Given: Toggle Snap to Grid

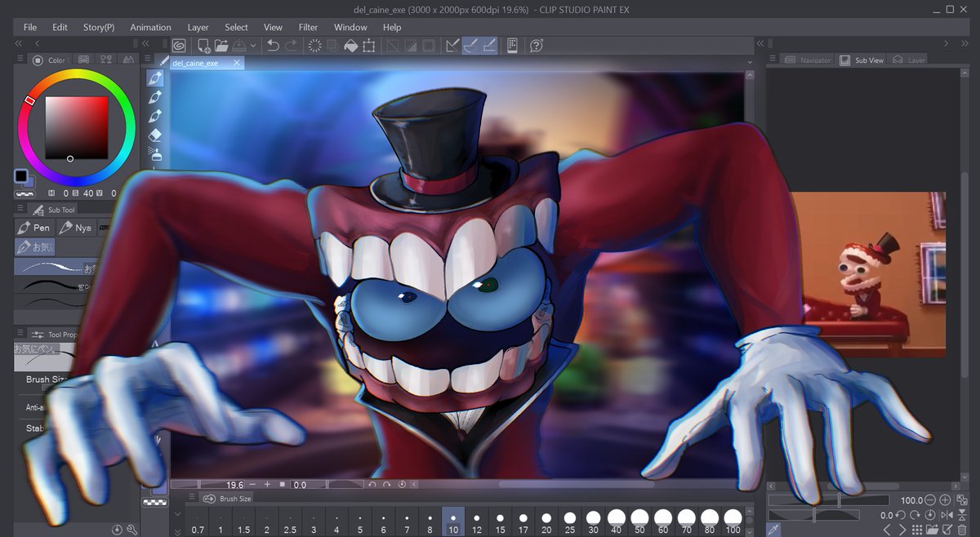Looking at the screenshot, I should (x=490, y=46).
